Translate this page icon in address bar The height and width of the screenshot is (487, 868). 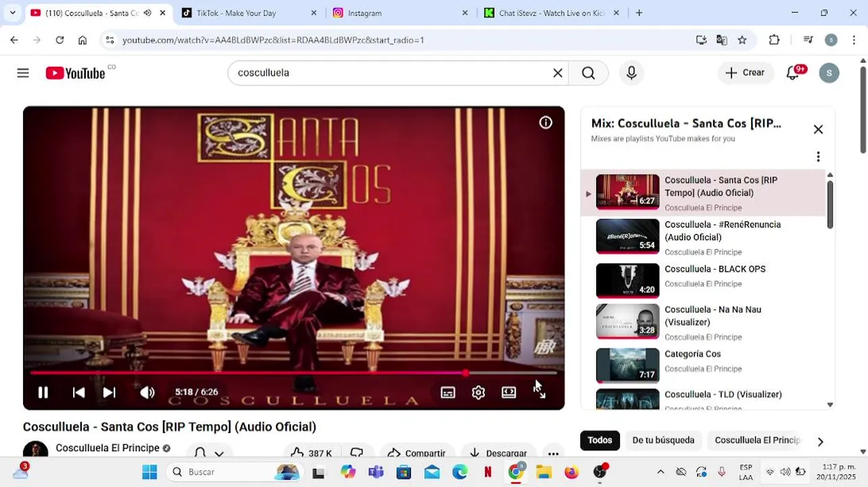point(722,40)
